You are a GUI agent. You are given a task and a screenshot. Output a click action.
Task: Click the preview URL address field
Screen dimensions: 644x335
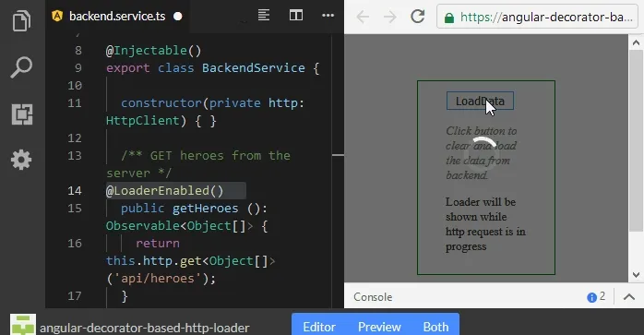[x=537, y=17]
